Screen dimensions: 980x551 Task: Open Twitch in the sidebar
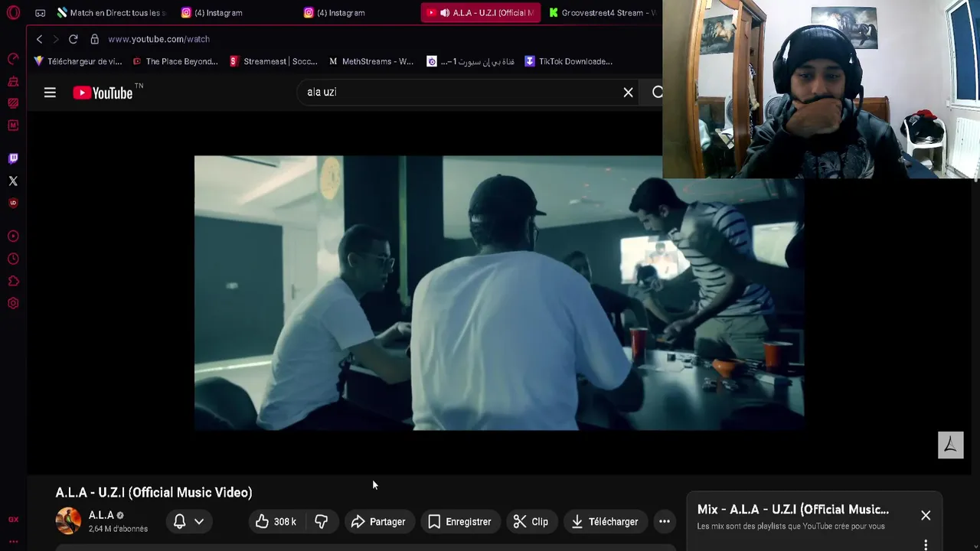[13, 158]
